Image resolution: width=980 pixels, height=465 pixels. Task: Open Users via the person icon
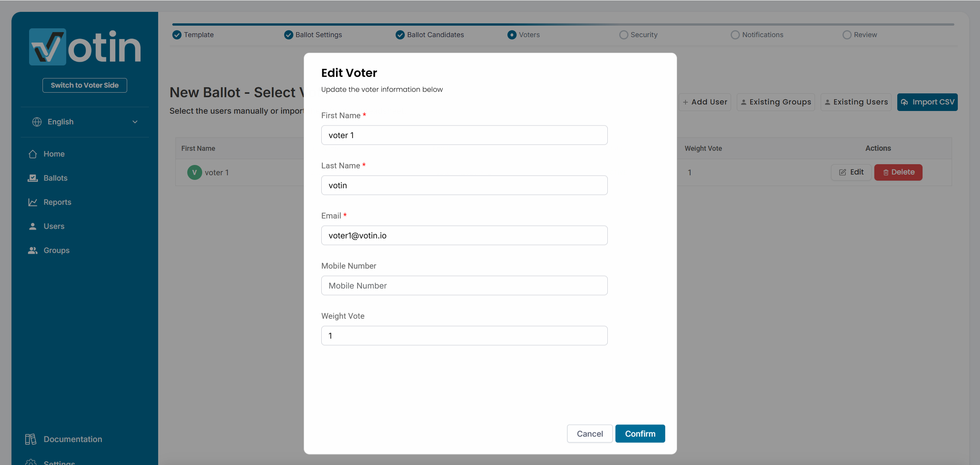(x=33, y=226)
